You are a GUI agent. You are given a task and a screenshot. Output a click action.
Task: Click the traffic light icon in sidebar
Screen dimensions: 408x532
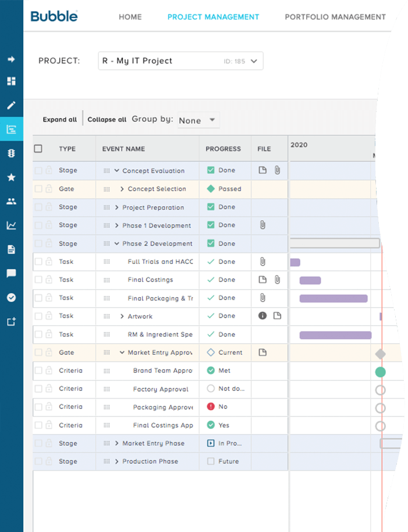(11, 153)
